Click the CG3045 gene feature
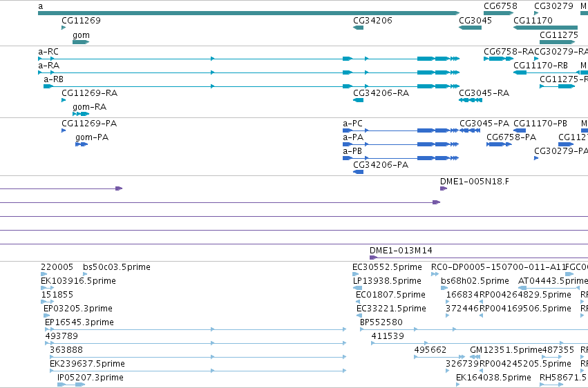Screen dimensions: 588x388 click(471, 28)
